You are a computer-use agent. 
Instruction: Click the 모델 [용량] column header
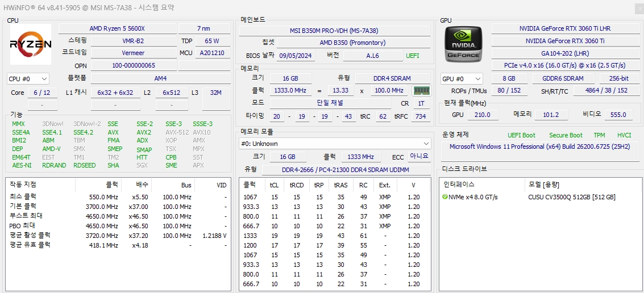click(583, 185)
